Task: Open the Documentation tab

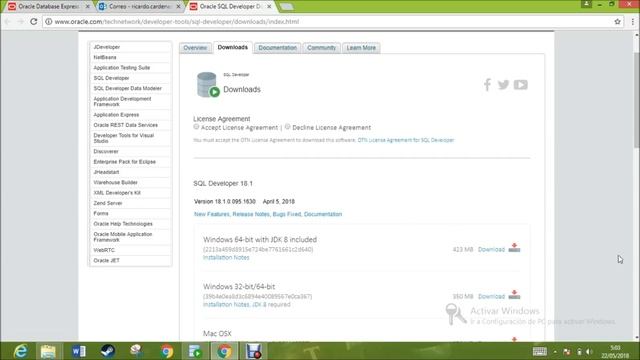Action: (278, 48)
